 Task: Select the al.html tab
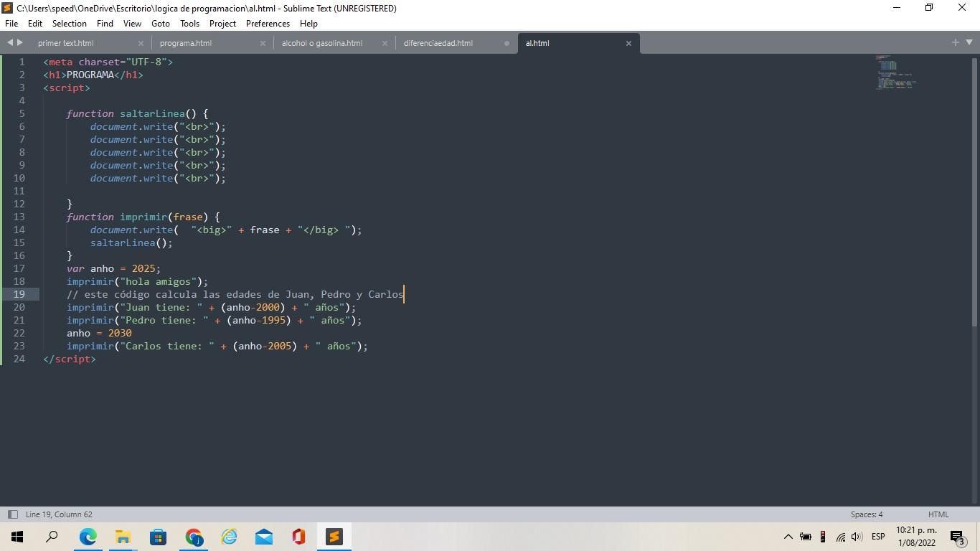point(537,43)
